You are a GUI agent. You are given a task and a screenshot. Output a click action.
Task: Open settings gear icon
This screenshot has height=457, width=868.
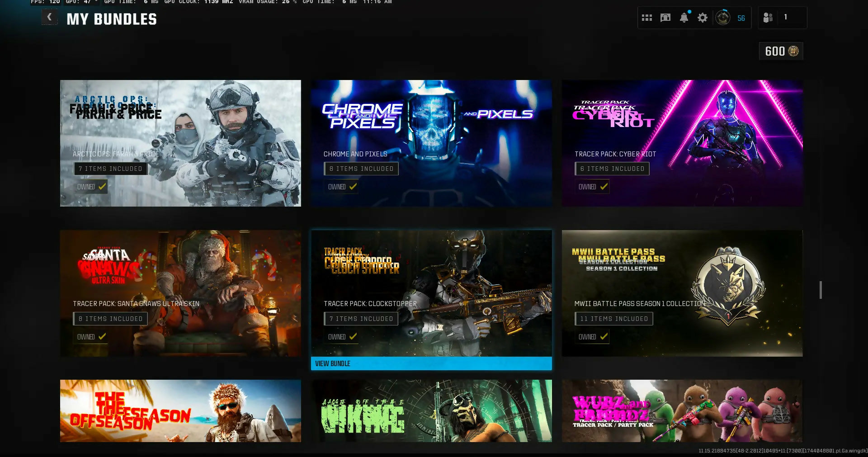[702, 18]
